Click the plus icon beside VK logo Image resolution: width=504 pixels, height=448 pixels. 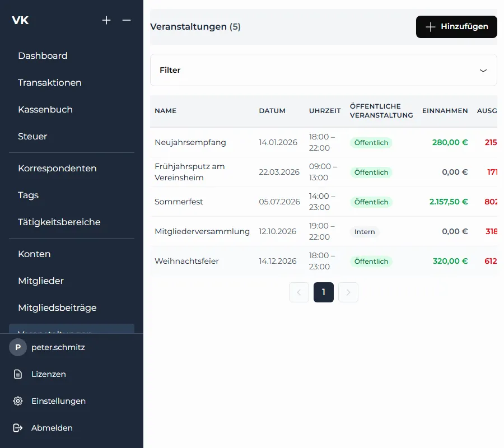106,20
